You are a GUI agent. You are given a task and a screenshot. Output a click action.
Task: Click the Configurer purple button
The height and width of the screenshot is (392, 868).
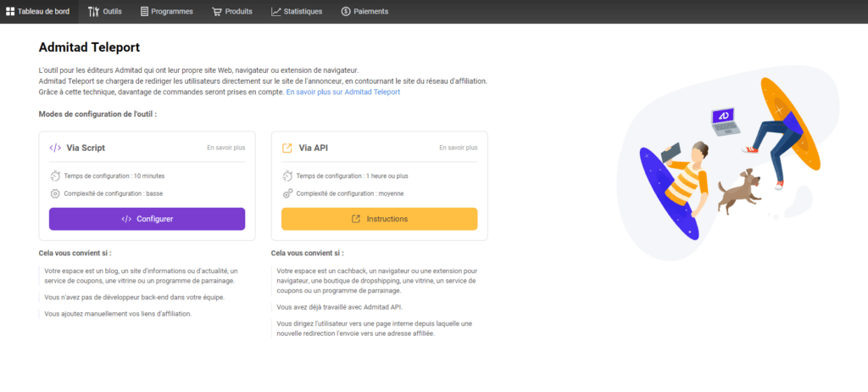(147, 219)
